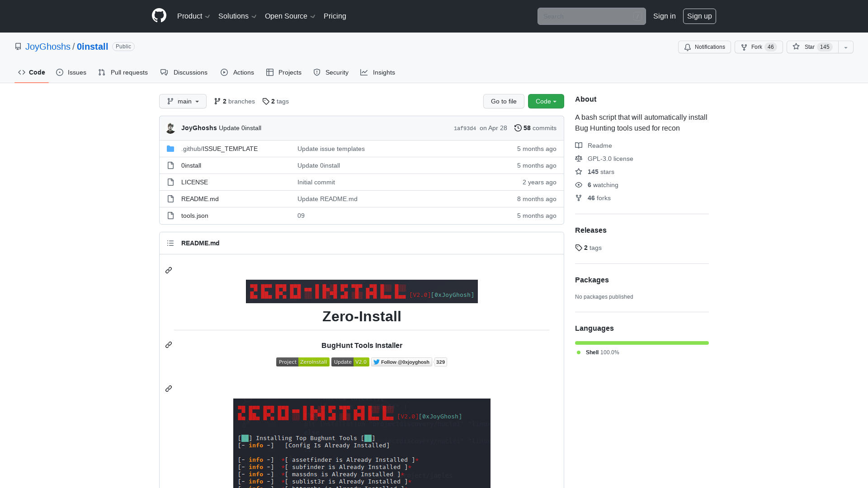Switch to the Code tab
Screen dimensions: 868x488
pos(32,72)
